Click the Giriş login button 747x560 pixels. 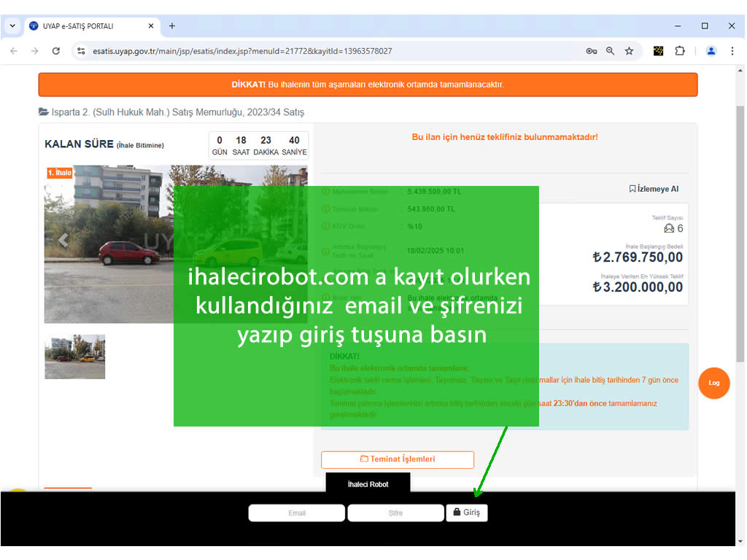[467, 513]
